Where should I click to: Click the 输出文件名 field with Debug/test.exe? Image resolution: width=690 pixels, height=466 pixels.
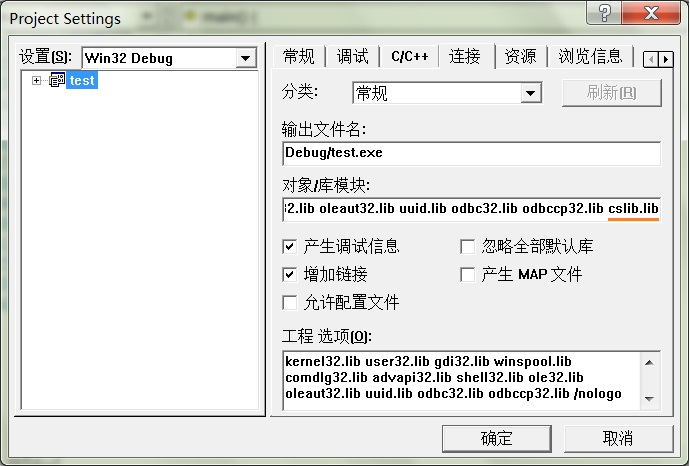pyautogui.click(x=471, y=153)
